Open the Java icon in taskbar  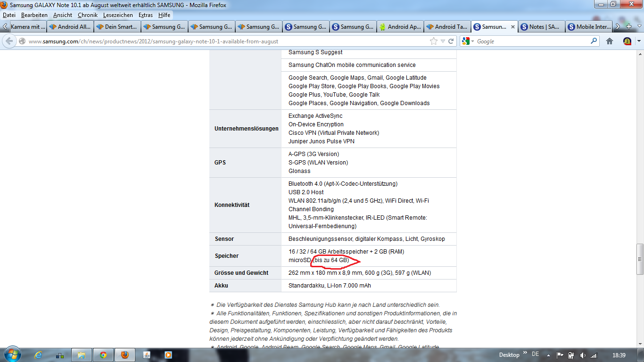[147, 355]
